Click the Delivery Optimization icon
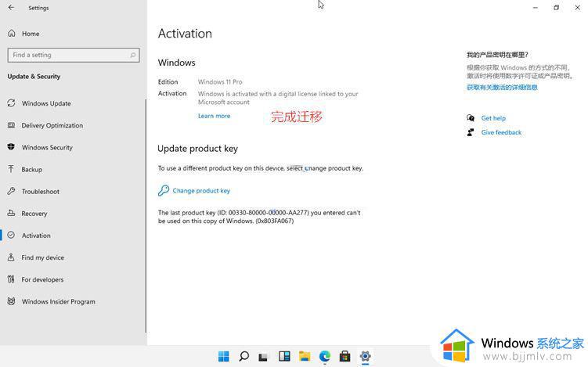 click(x=11, y=125)
